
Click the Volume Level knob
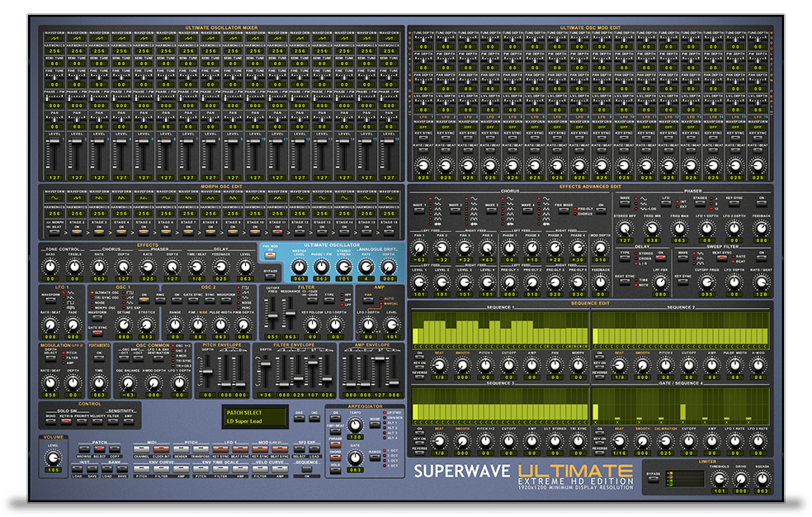point(52,457)
